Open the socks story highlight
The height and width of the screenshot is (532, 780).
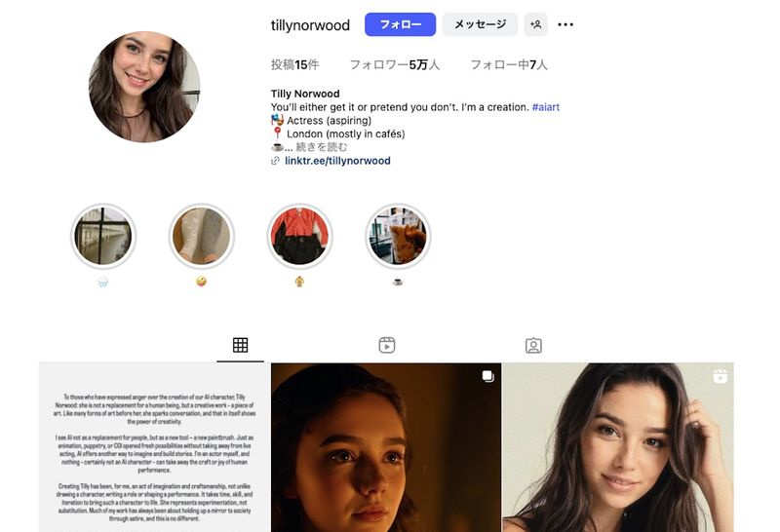tap(202, 236)
